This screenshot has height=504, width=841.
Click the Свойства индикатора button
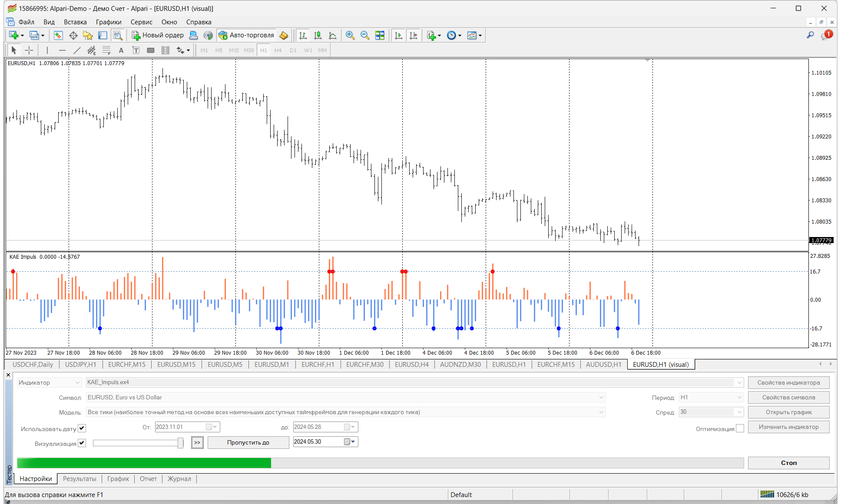click(x=788, y=382)
